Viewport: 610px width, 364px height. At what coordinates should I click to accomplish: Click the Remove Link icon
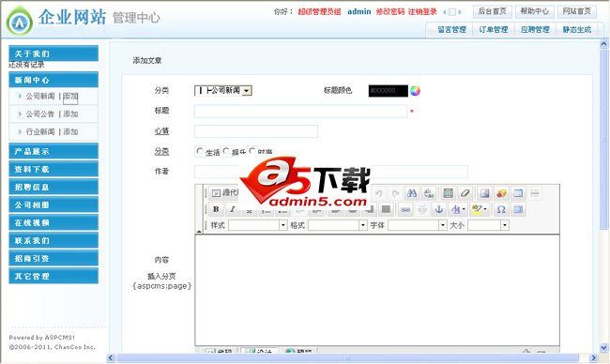coord(422,209)
